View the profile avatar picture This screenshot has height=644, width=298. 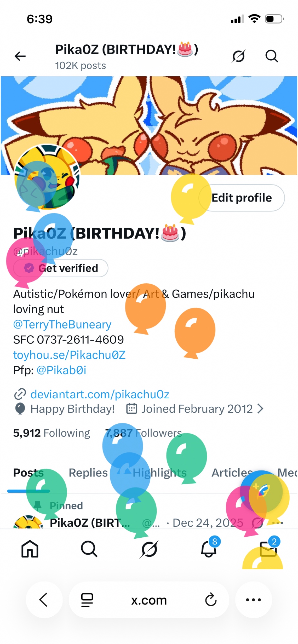click(x=47, y=176)
